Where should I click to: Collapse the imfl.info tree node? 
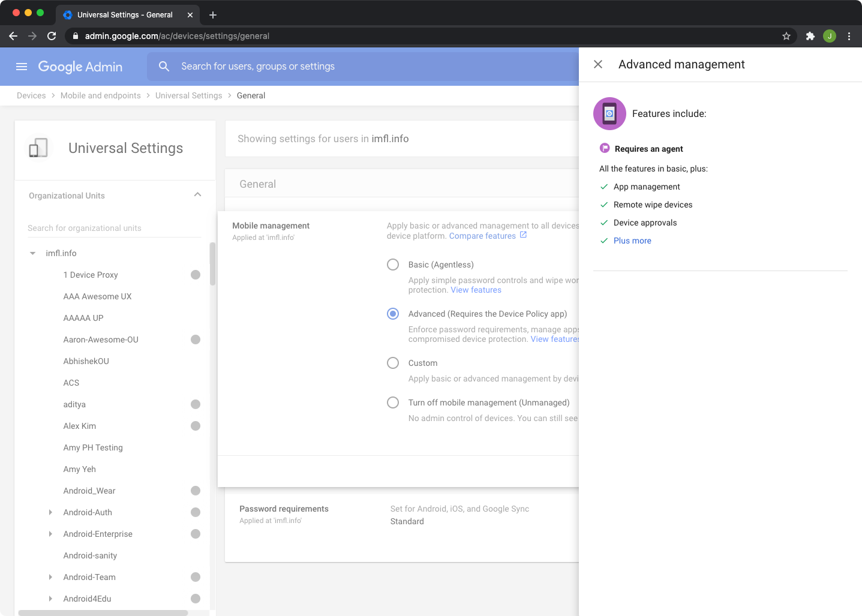coord(32,253)
